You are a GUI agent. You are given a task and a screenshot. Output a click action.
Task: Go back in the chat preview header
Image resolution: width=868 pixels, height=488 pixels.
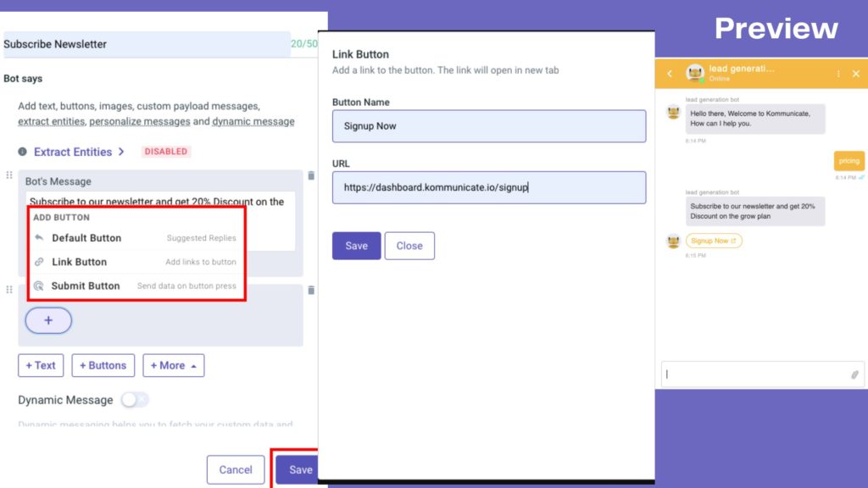coord(670,74)
